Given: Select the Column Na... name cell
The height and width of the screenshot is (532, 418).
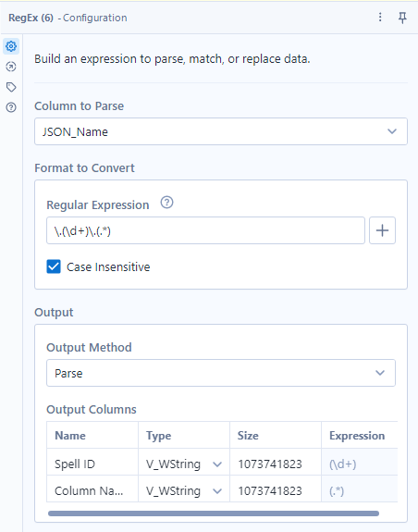Looking at the screenshot, I should click(x=92, y=490).
